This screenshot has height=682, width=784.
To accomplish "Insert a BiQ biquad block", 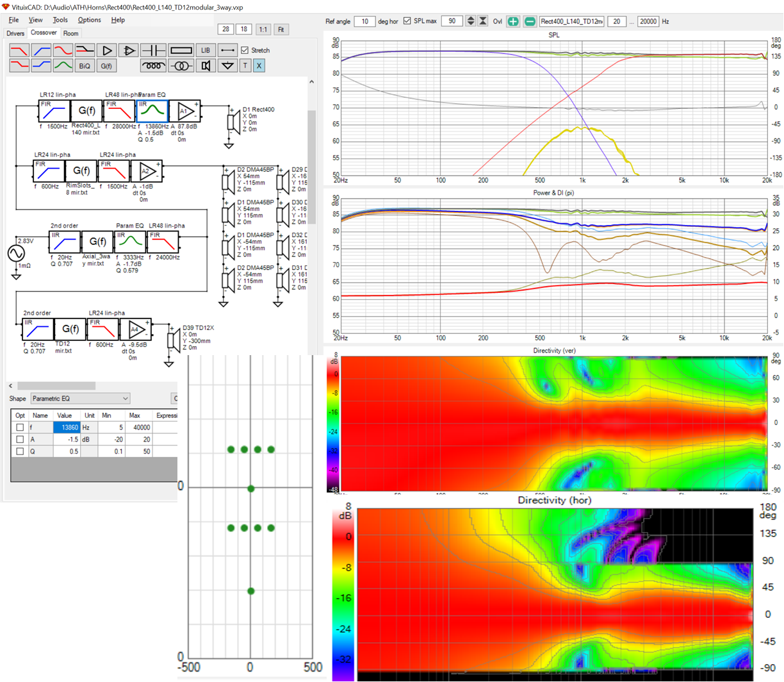I will click(x=85, y=65).
